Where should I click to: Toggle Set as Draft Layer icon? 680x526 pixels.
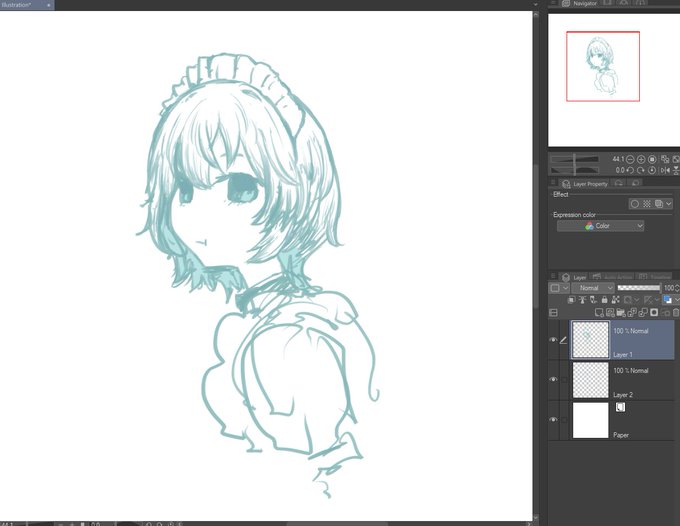click(x=593, y=300)
